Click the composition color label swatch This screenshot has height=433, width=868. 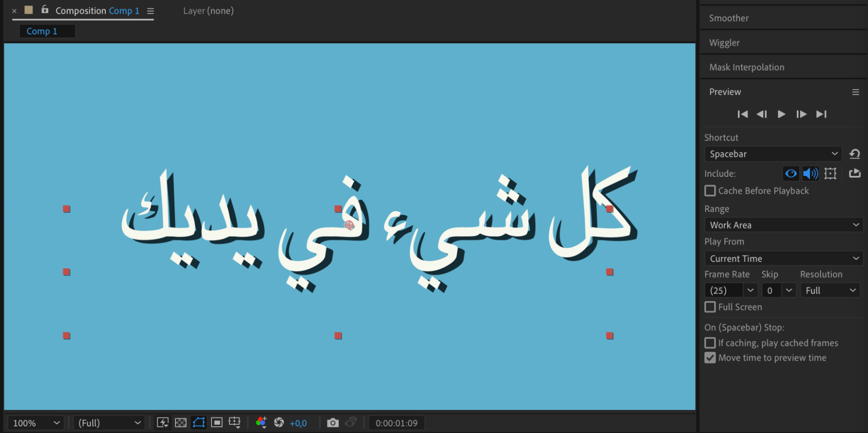pyautogui.click(x=29, y=10)
